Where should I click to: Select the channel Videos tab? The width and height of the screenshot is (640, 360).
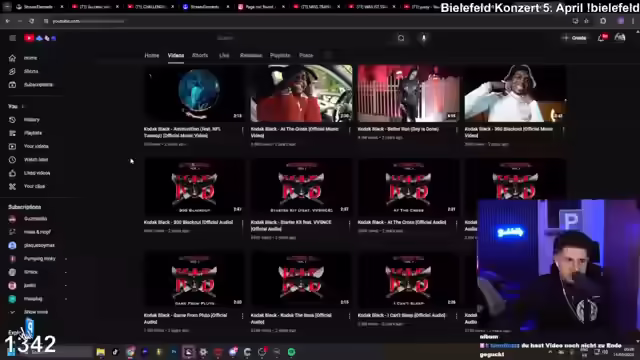176,56
